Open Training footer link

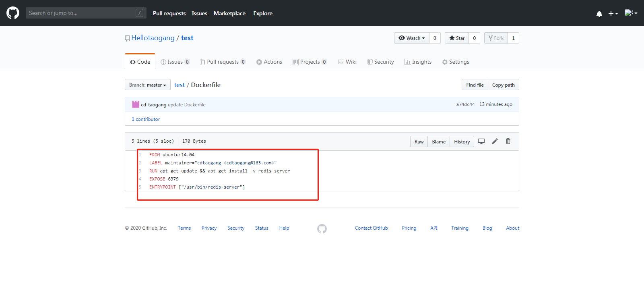(x=460, y=228)
